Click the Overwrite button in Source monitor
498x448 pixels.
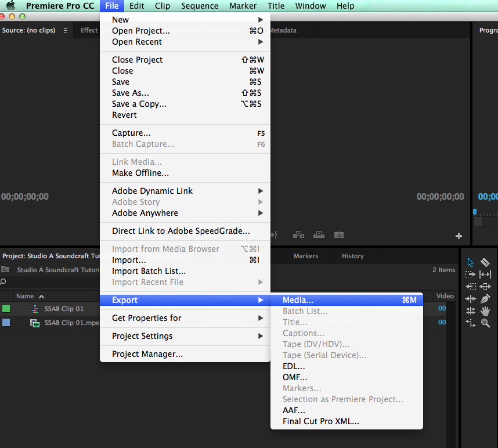[319, 235]
